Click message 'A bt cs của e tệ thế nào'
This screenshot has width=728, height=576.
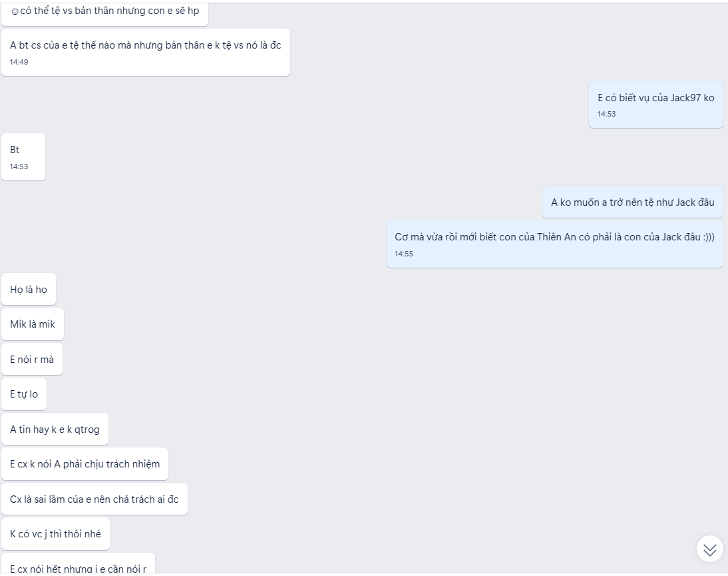pos(146,53)
